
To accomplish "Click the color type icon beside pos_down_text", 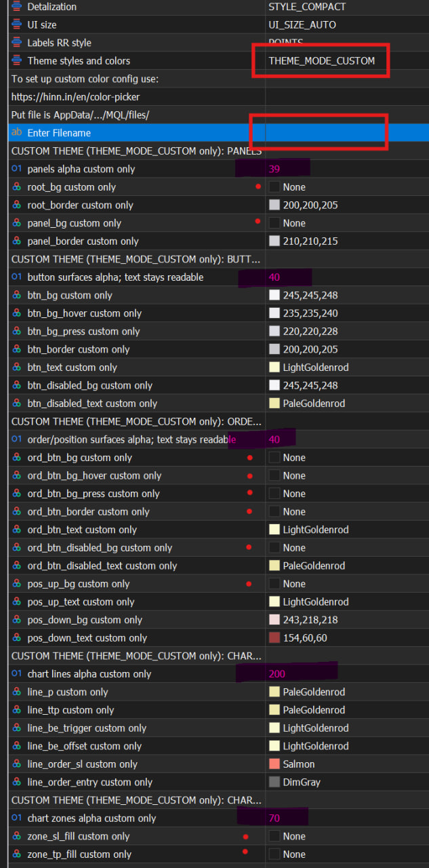I will click(x=17, y=638).
